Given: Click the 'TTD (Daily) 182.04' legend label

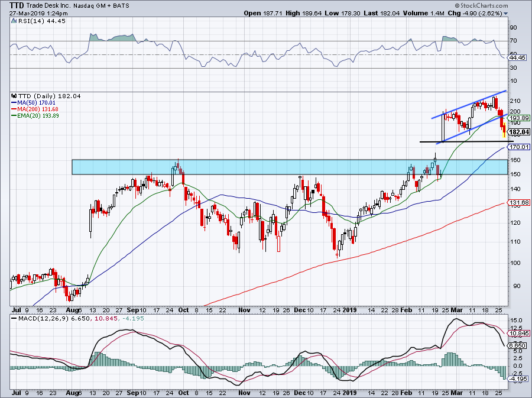Looking at the screenshot, I should point(49,96).
